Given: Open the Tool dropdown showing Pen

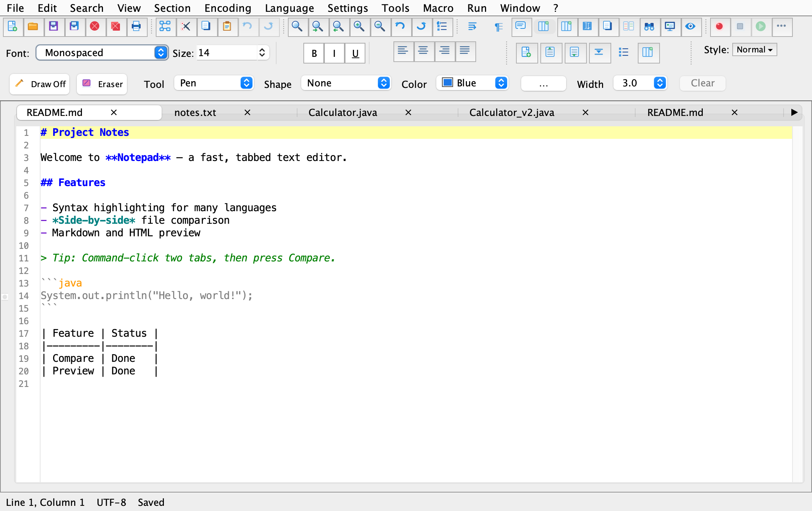Looking at the screenshot, I should (x=214, y=83).
